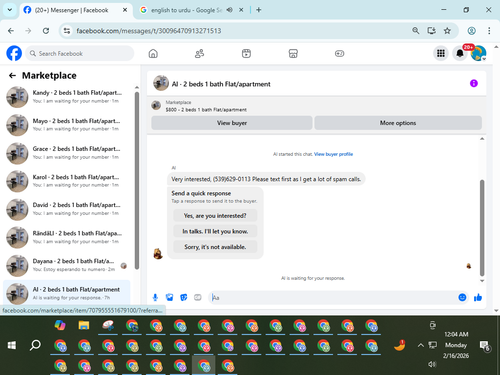
Task: Open the emoji picker in message box
Action: point(462,297)
